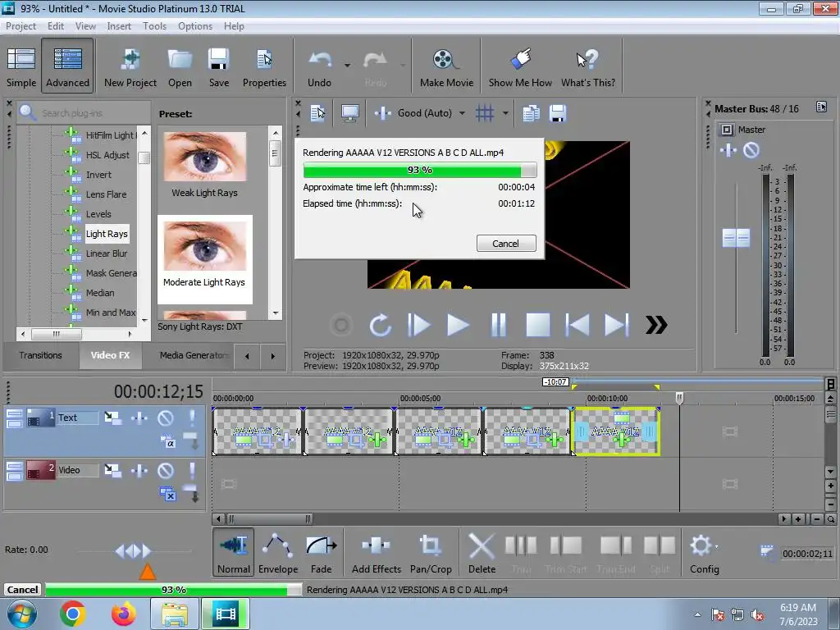
Task: Delete the selected clip
Action: pyautogui.click(x=482, y=552)
